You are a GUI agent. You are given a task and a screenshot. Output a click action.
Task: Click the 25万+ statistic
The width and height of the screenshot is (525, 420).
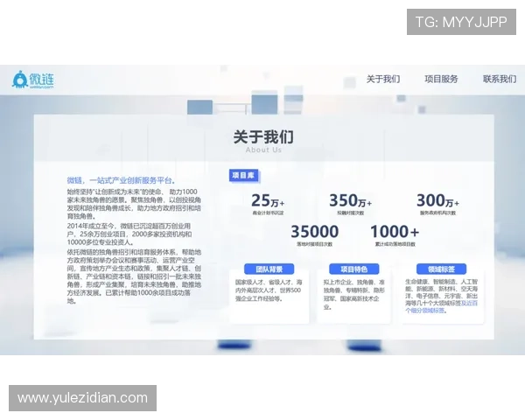pyautogui.click(x=268, y=200)
